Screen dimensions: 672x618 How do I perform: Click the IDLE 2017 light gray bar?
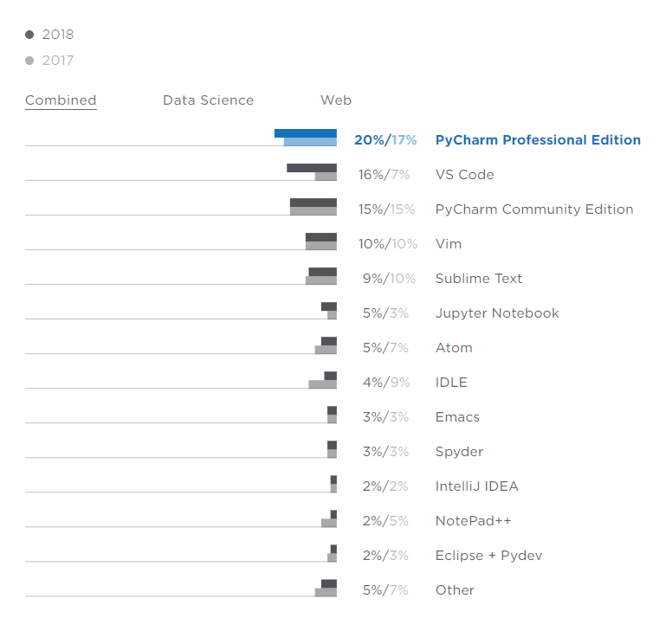tap(321, 384)
